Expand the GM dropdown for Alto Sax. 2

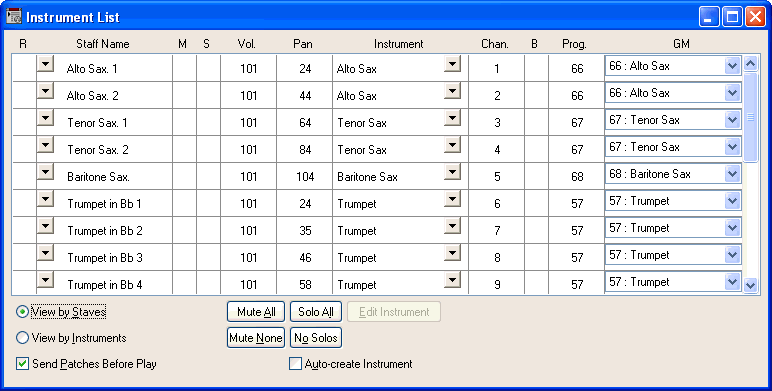732,93
